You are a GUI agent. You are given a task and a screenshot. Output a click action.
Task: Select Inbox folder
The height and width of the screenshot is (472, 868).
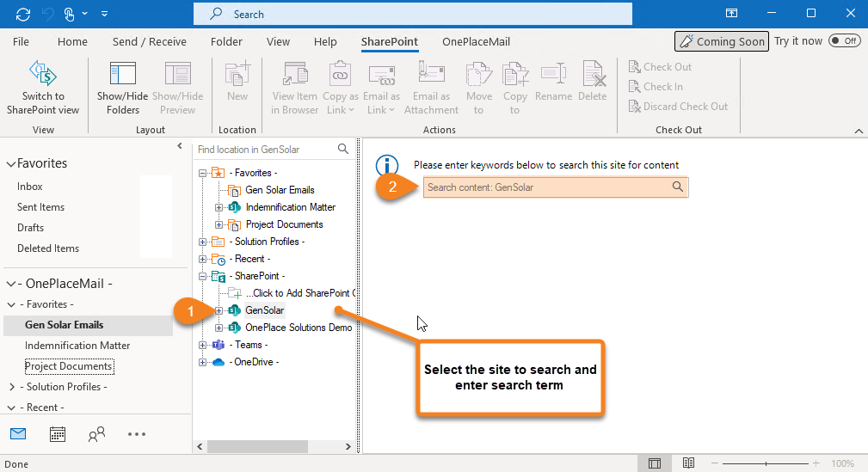(x=30, y=187)
